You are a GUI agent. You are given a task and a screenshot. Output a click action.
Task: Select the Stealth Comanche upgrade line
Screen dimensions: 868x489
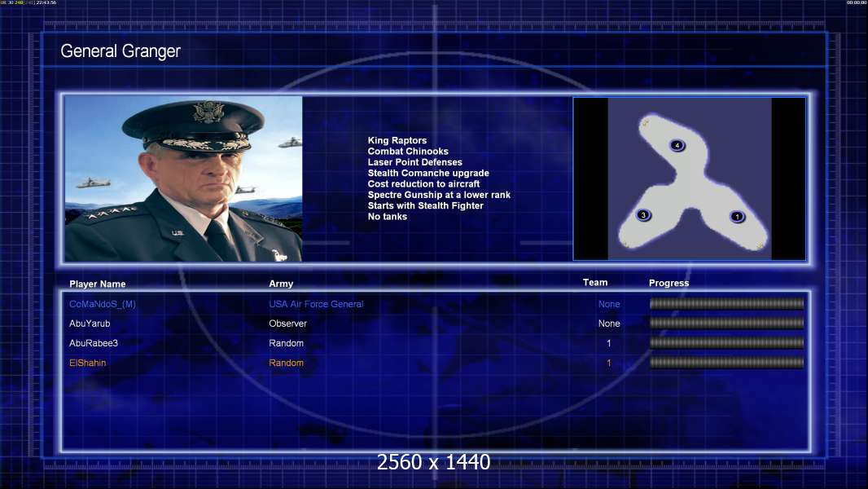(x=428, y=173)
